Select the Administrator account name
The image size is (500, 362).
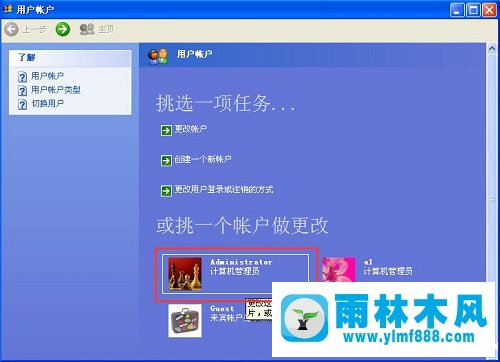(x=241, y=262)
